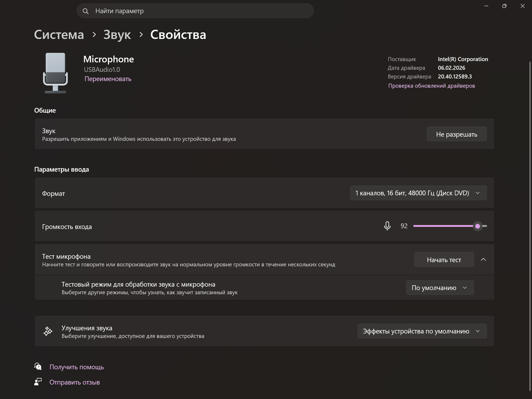The height and width of the screenshot is (399, 532).
Task: Click the sparkle icon beside Улучшения звука
Action: click(48, 331)
